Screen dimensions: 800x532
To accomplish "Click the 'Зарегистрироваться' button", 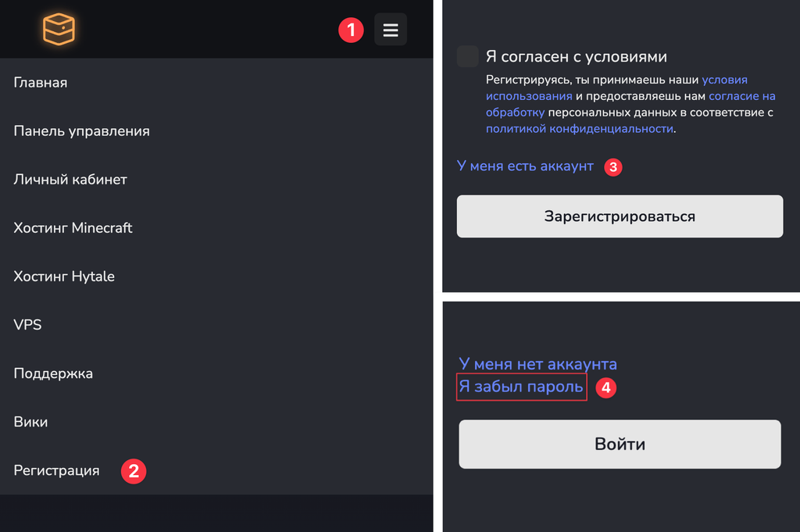I will pyautogui.click(x=620, y=216).
